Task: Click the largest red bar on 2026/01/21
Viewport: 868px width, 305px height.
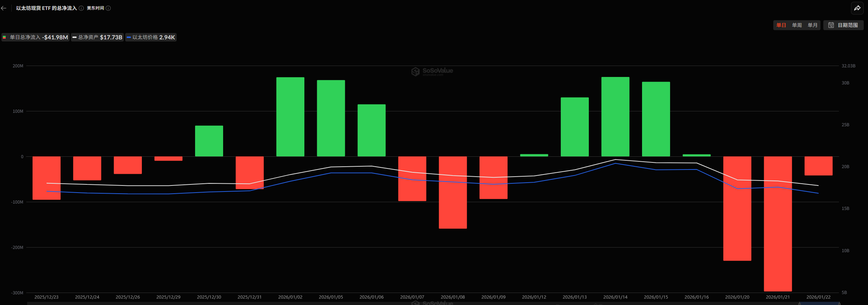Action: [778, 223]
